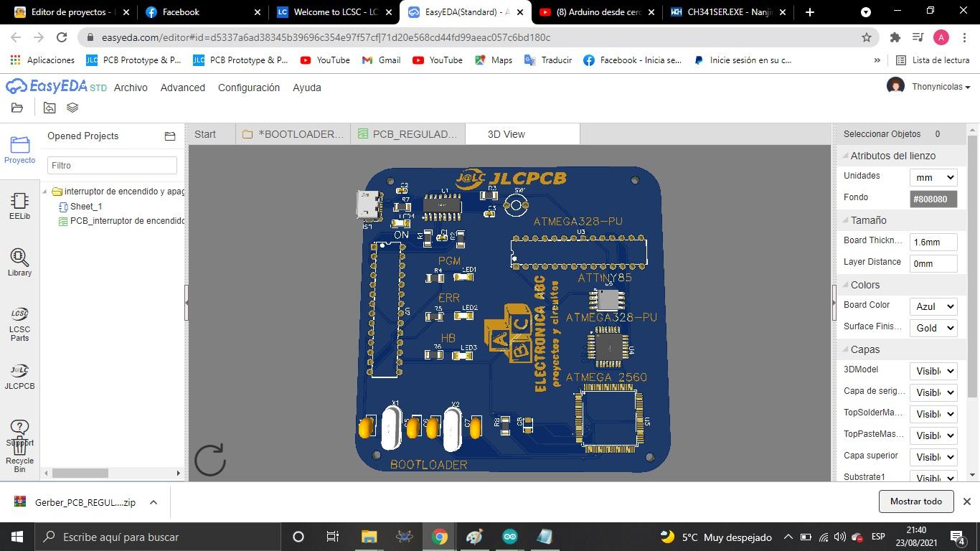Open the LCSC Parts sidebar icon
This screenshot has width=980, height=551.
(x=20, y=324)
